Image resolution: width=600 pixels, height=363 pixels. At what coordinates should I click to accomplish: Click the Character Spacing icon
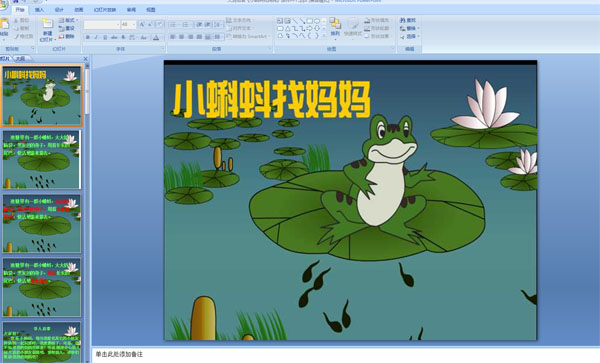(132, 37)
